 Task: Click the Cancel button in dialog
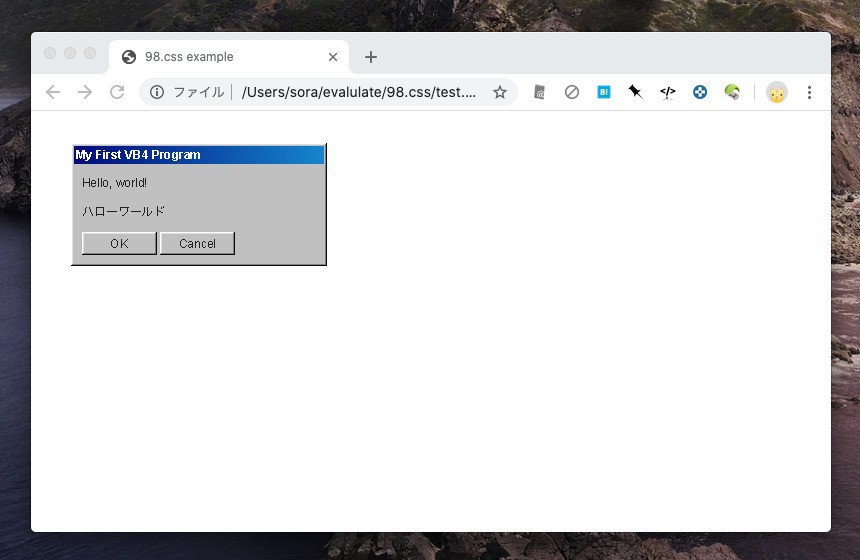197,244
